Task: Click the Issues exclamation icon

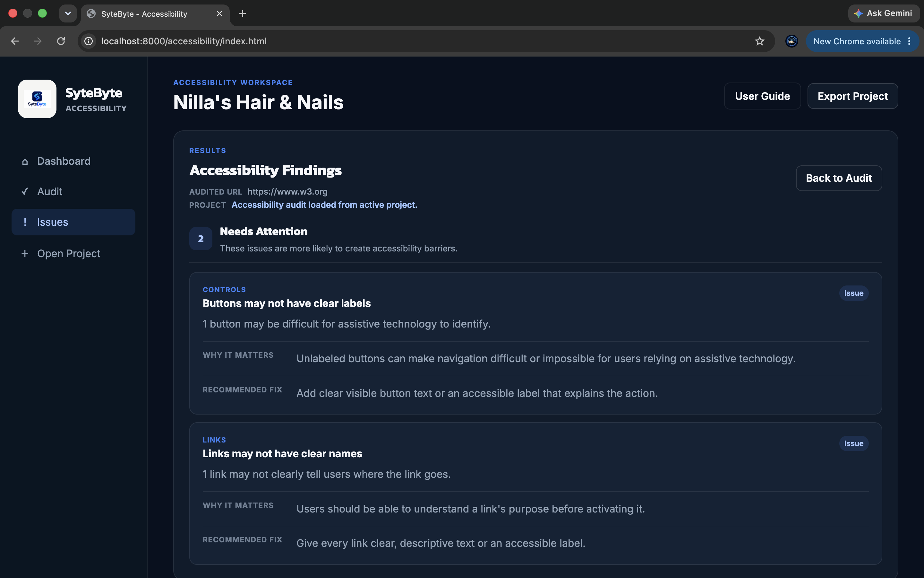Action: pyautogui.click(x=25, y=222)
